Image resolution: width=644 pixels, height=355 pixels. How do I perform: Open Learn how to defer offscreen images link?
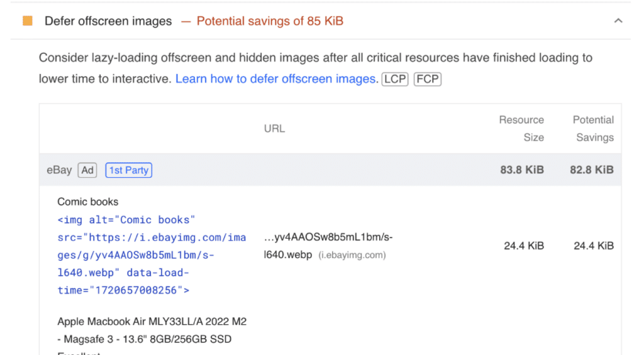click(275, 79)
